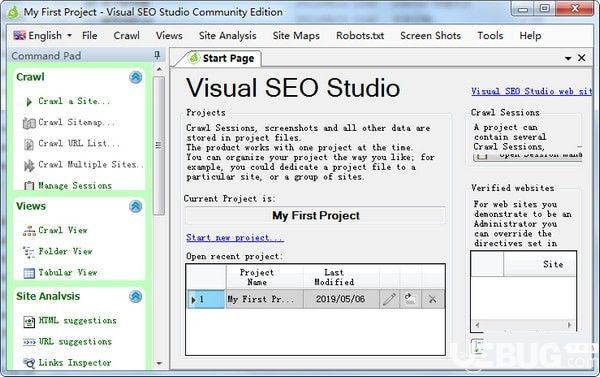Click the Manage Sessions icon
Screen dimensions: 600x377
coord(29,186)
